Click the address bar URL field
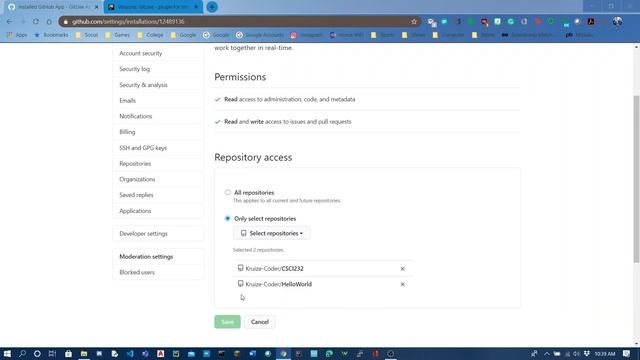This screenshot has width=640, height=360. pos(239,22)
